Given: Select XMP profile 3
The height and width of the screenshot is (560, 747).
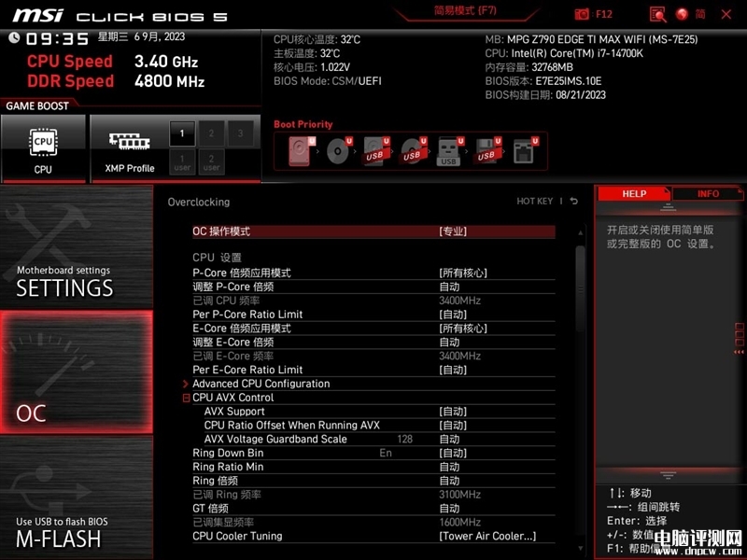Looking at the screenshot, I should [x=241, y=133].
